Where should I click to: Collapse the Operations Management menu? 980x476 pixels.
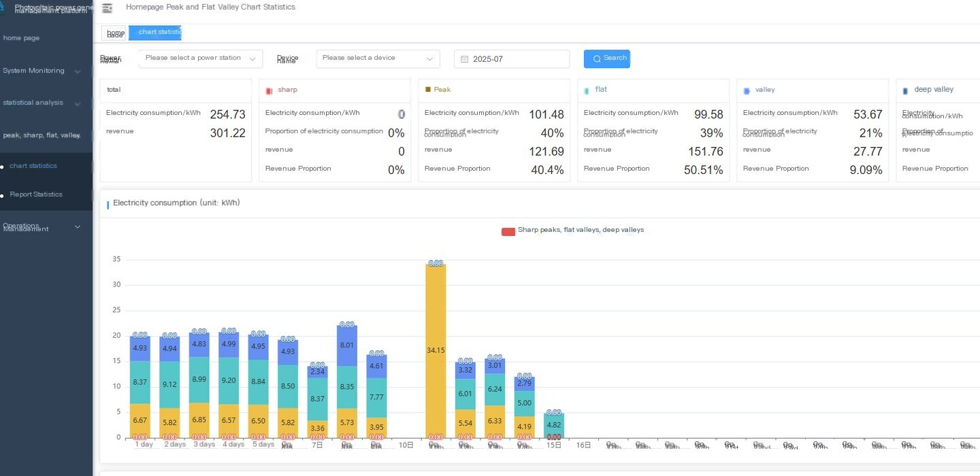46,227
